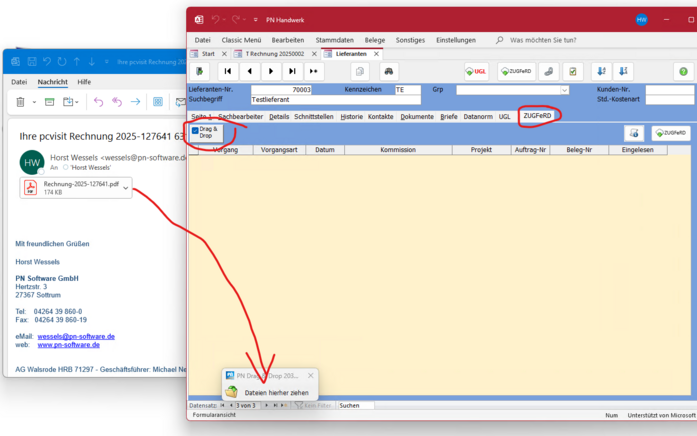697x436 pixels.
Task: Expand the delete dropdown arrow in Outlook
Action: click(x=34, y=102)
